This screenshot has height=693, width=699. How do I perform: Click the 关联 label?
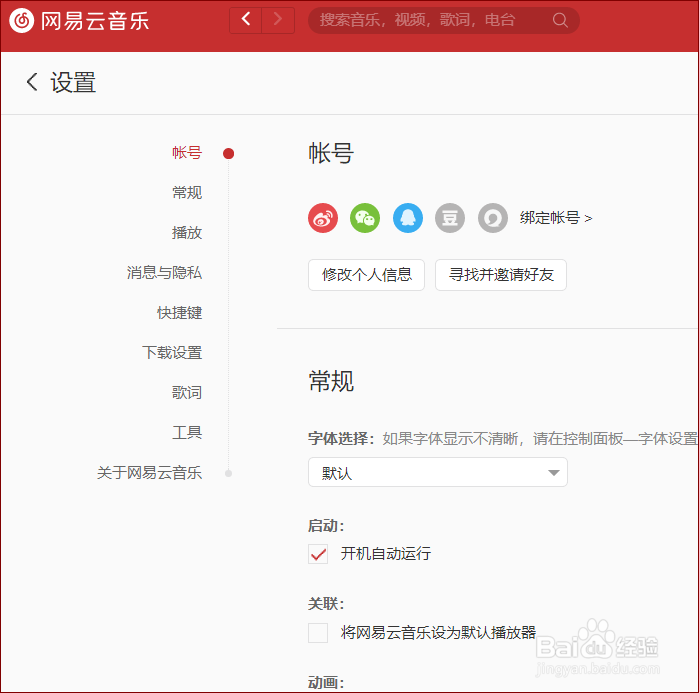[x=326, y=604]
